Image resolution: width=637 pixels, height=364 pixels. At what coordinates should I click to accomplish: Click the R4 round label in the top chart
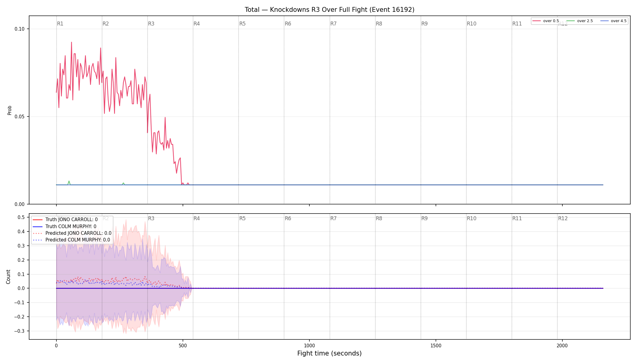point(197,24)
